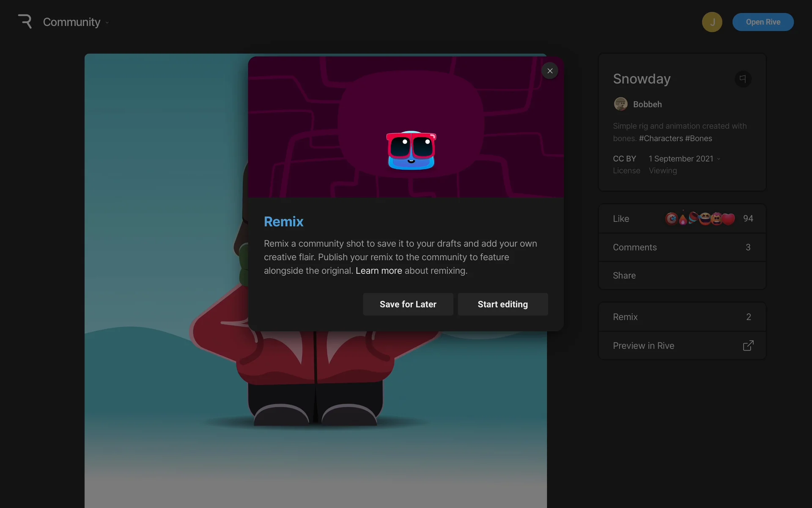Click the Preview in Rive external-link icon
Screen dimensions: 812x508
tap(748, 346)
